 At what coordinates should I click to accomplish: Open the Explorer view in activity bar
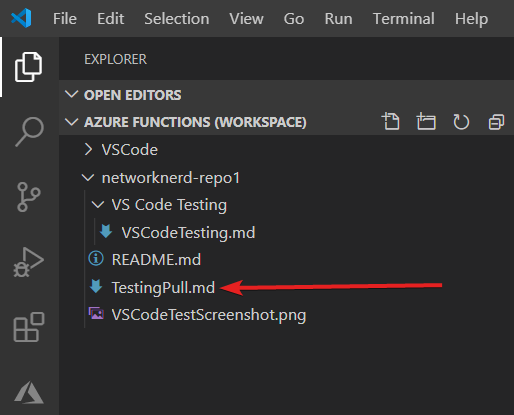28,67
